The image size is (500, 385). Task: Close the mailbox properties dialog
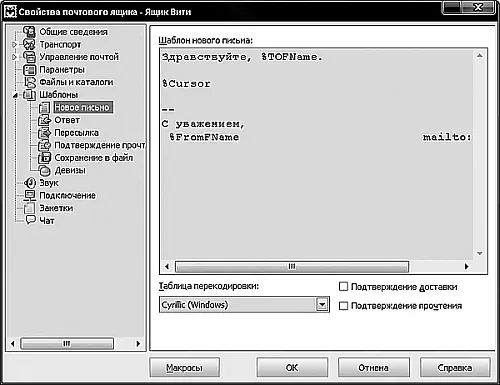coord(478,7)
